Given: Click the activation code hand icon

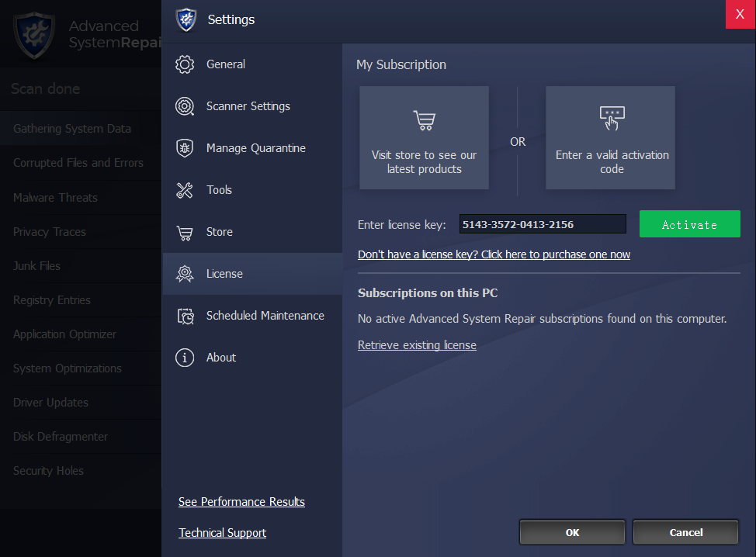Looking at the screenshot, I should click(x=612, y=118).
